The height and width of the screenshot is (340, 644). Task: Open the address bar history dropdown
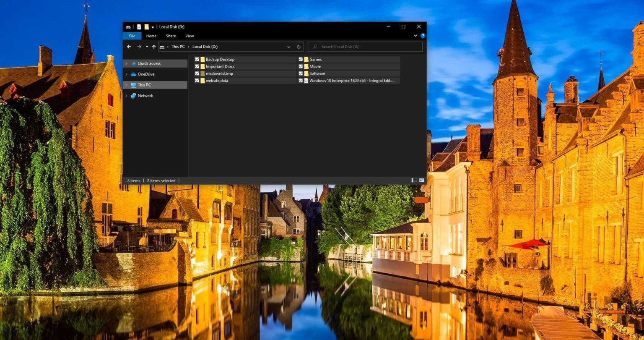click(289, 47)
